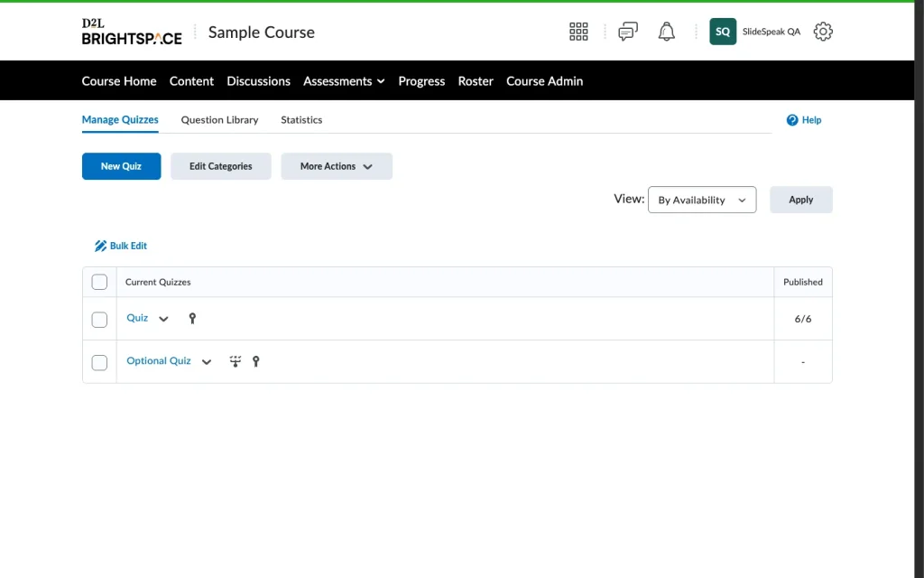Click the Edit Categories button

[221, 166]
